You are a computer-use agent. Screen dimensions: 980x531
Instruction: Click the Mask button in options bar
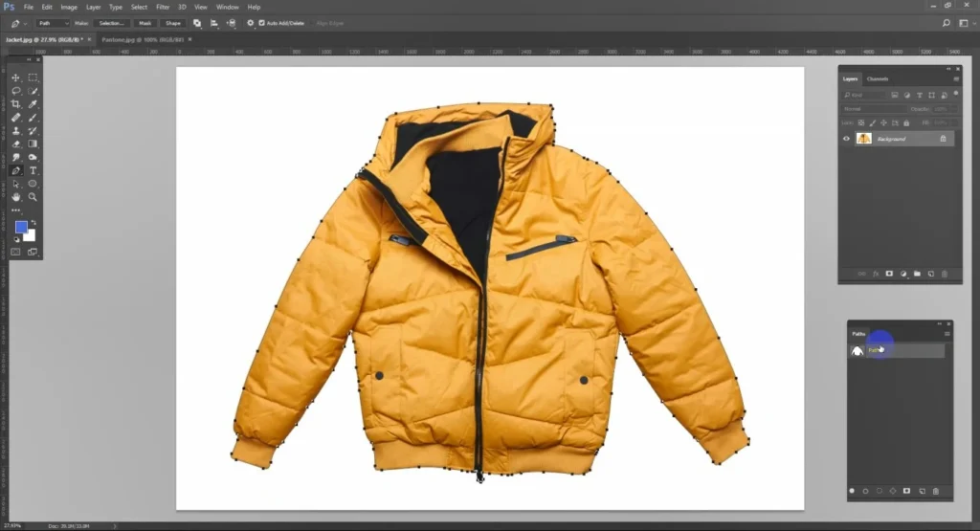pos(145,23)
